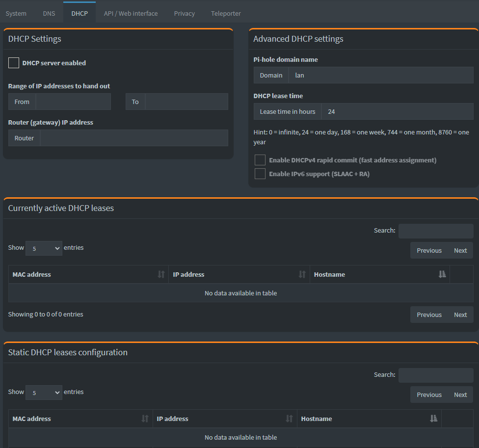
Task: Click Previous below active leases table
Action: pos(429,315)
